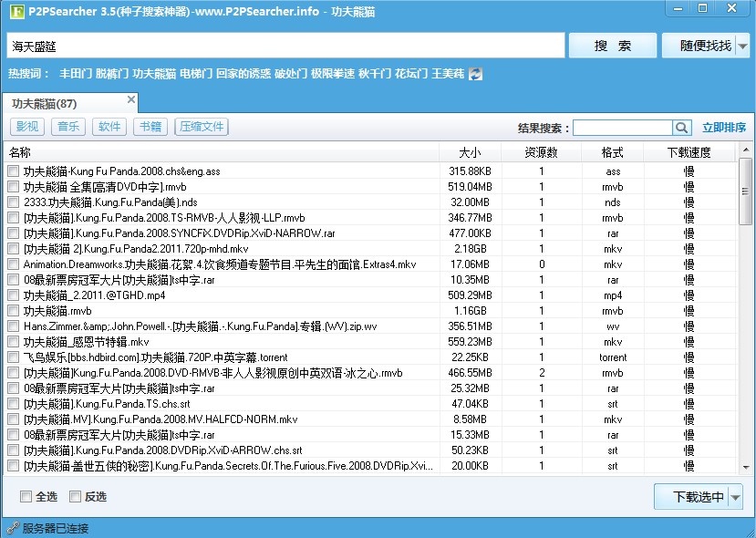The image size is (756, 538).
Task: Click the main search input containing 海天盛筵
Action: 285,47
